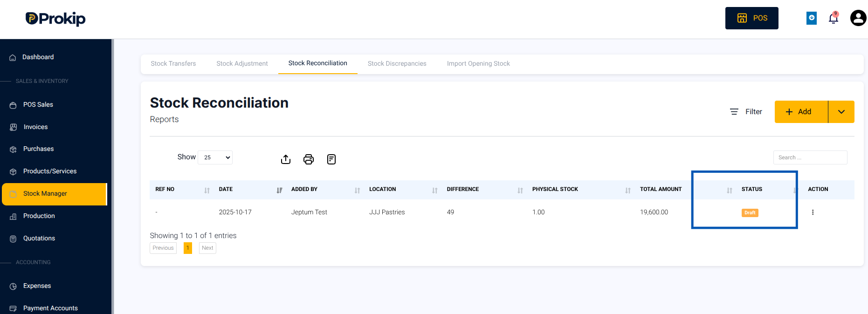
Task: Click the Add button
Action: tap(801, 112)
